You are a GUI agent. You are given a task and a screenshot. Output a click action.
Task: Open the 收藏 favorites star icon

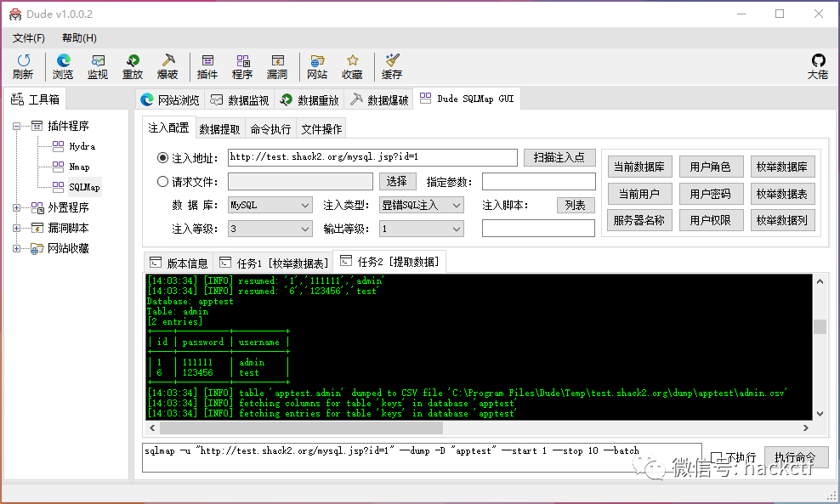352,60
